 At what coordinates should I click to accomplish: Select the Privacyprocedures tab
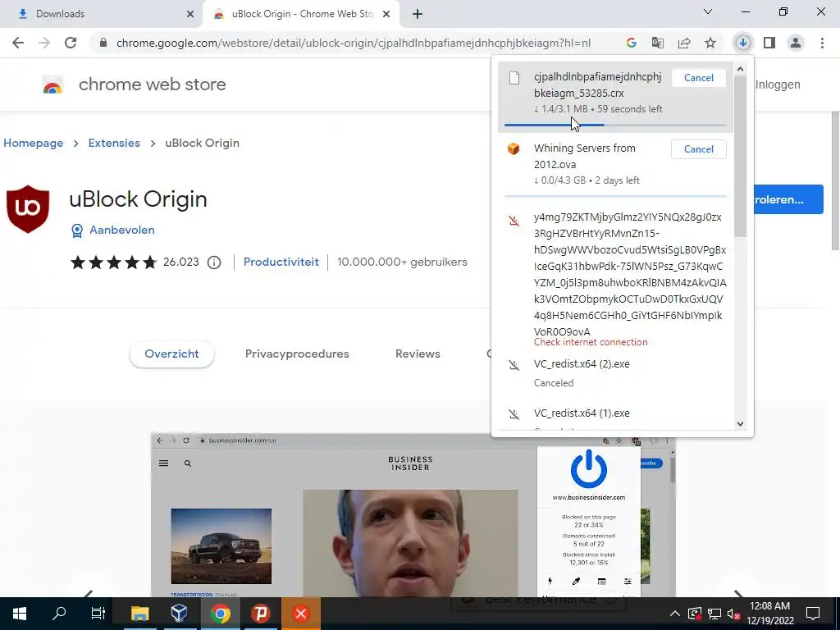pyautogui.click(x=297, y=354)
